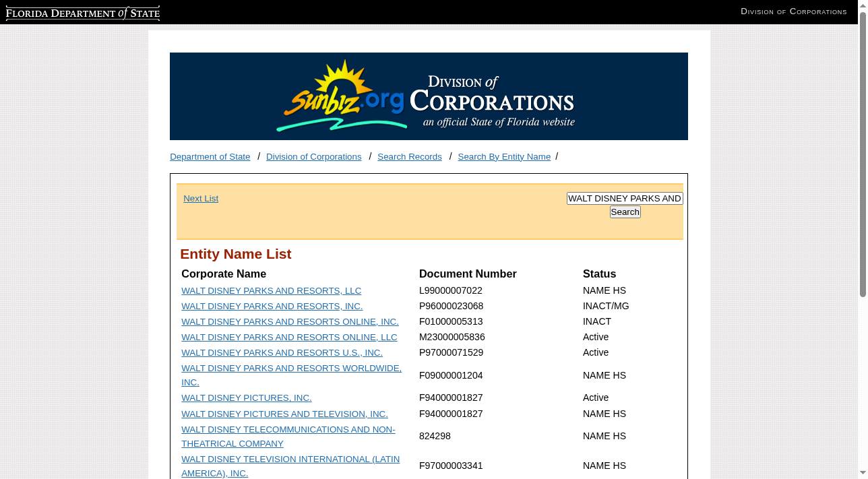The image size is (868, 479).
Task: Open WALT DISNEY PARKS AND RESORTS WORLDWIDE, INC.
Action: click(291, 375)
